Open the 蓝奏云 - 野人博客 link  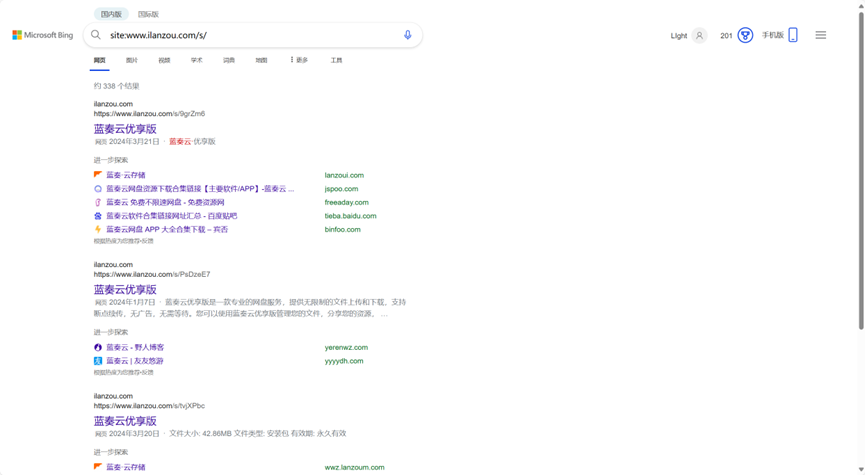pyautogui.click(x=135, y=348)
